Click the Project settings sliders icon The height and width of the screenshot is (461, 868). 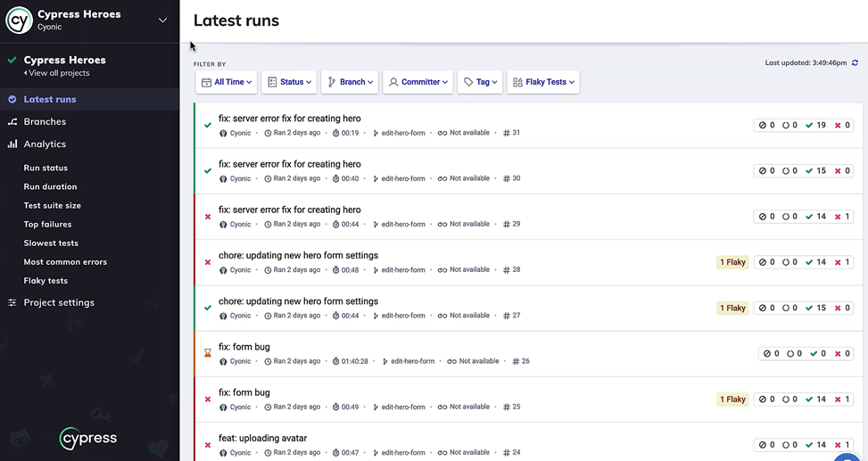[x=12, y=302]
